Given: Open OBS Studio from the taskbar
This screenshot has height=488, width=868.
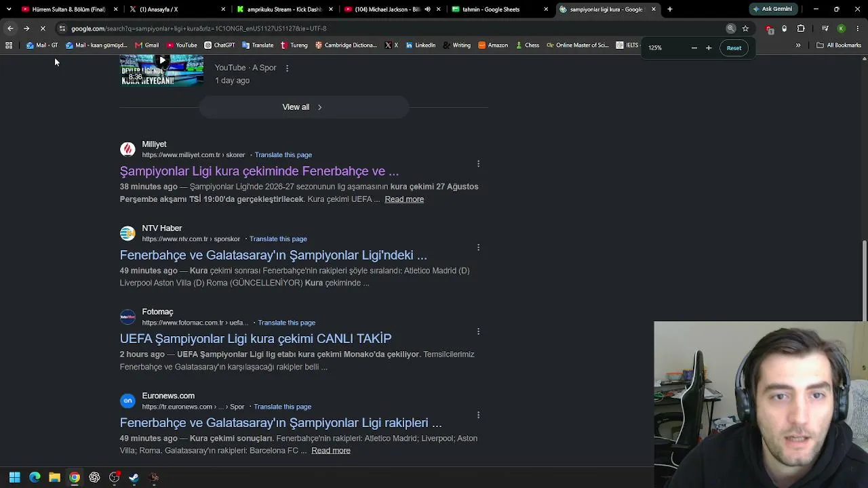Looking at the screenshot, I should (114, 477).
